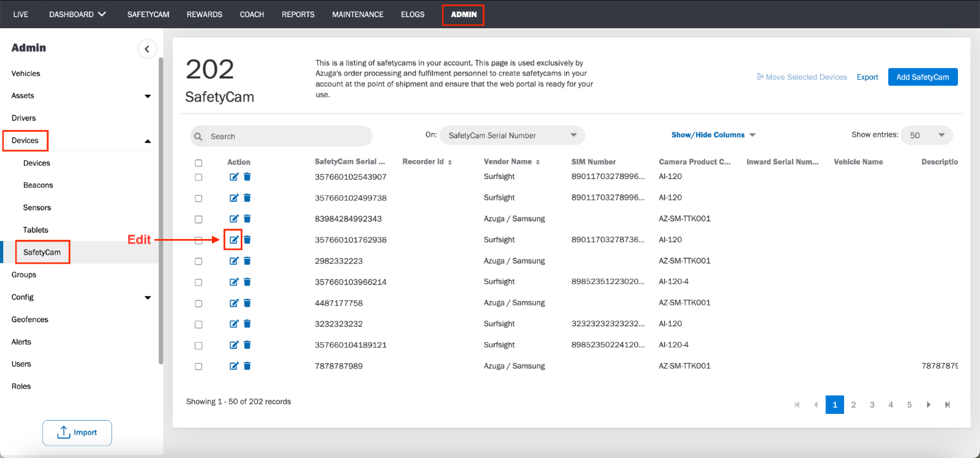Viewport: 980px width, 458px height.
Task: Delete SafetyCam 357660101762938
Action: pos(247,240)
